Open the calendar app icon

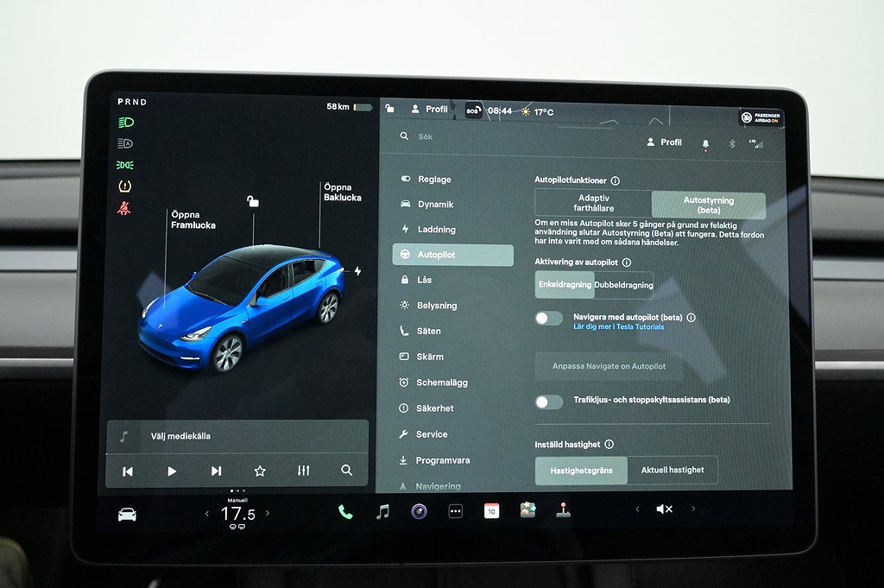pos(491,510)
